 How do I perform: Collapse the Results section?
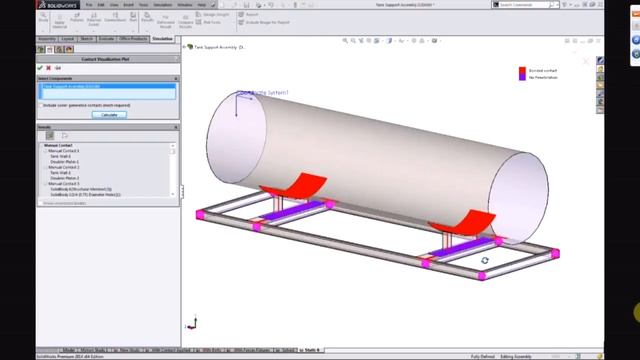tap(176, 127)
